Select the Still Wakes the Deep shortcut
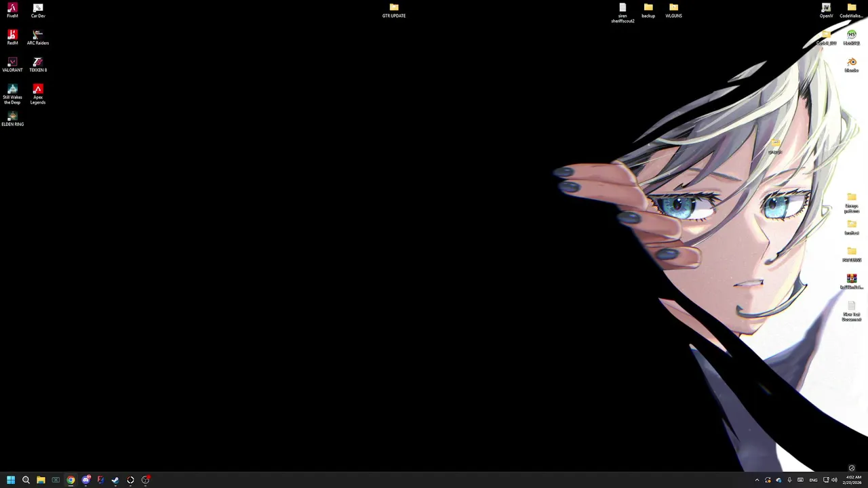Viewport: 868px width, 488px height. click(12, 94)
